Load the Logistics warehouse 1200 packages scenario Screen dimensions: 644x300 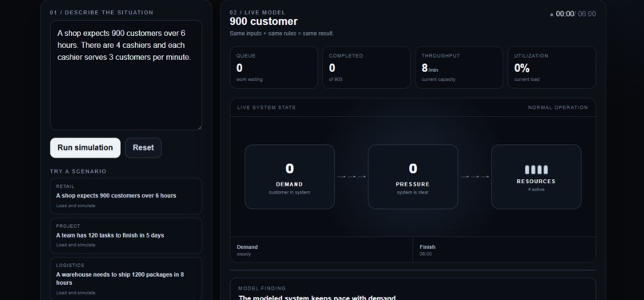pyautogui.click(x=126, y=278)
